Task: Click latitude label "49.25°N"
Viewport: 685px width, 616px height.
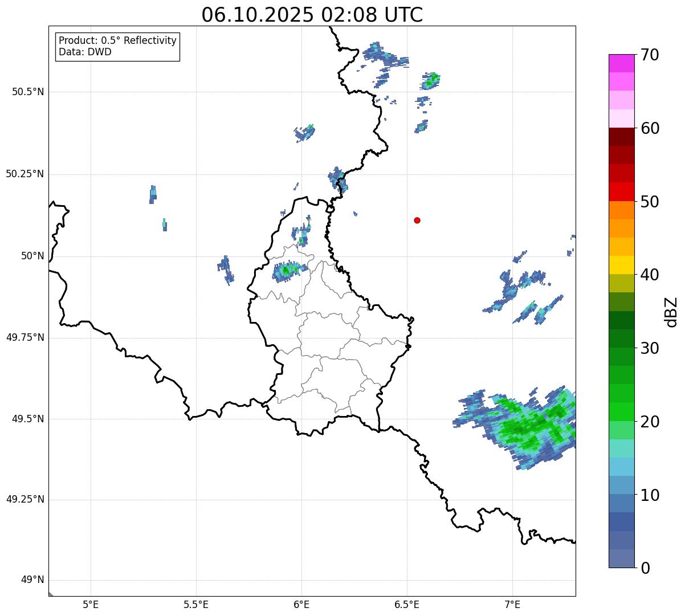Action: [25, 500]
